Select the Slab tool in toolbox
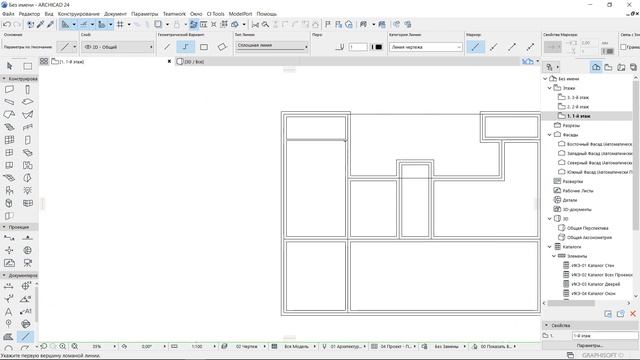Screen dimensions: 640x360 (27, 102)
